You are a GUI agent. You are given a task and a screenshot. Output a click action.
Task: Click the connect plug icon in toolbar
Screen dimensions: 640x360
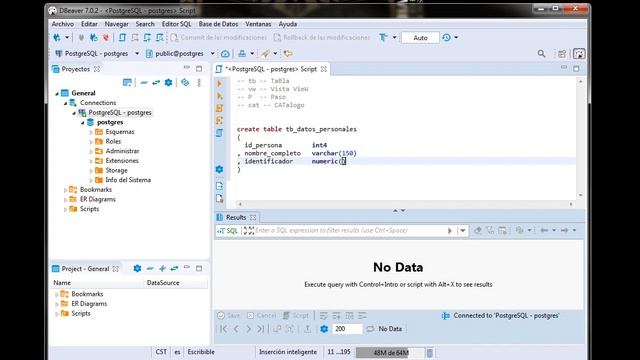coord(81,38)
